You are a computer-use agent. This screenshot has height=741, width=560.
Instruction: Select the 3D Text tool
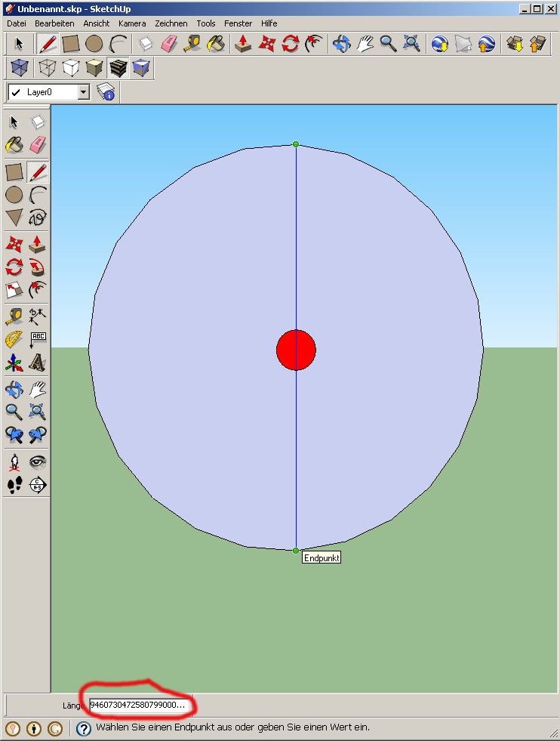[38, 364]
